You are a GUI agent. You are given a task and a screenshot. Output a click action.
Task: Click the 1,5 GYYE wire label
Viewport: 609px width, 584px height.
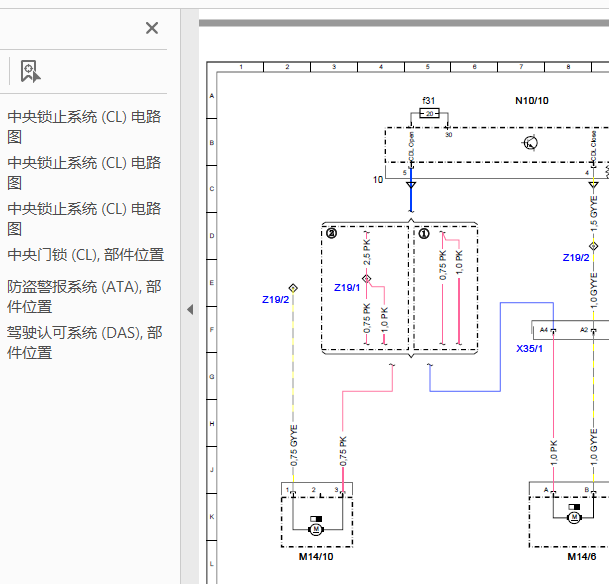coord(593,213)
